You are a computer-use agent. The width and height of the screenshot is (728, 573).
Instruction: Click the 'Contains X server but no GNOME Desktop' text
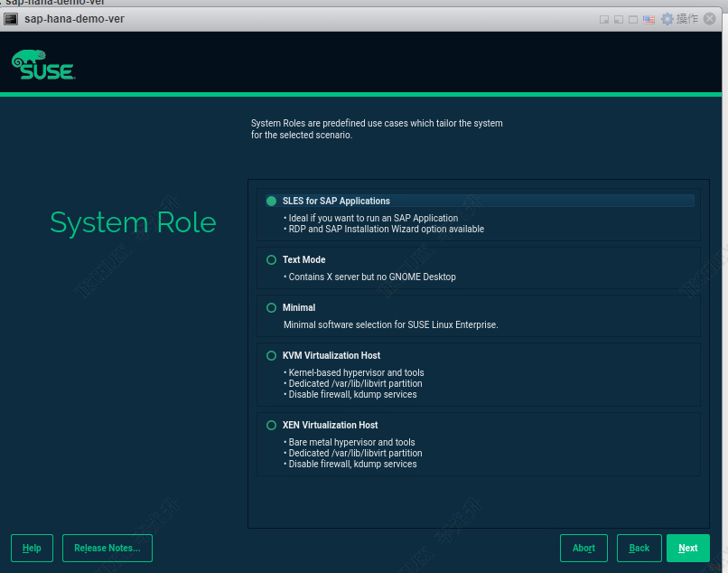click(372, 277)
